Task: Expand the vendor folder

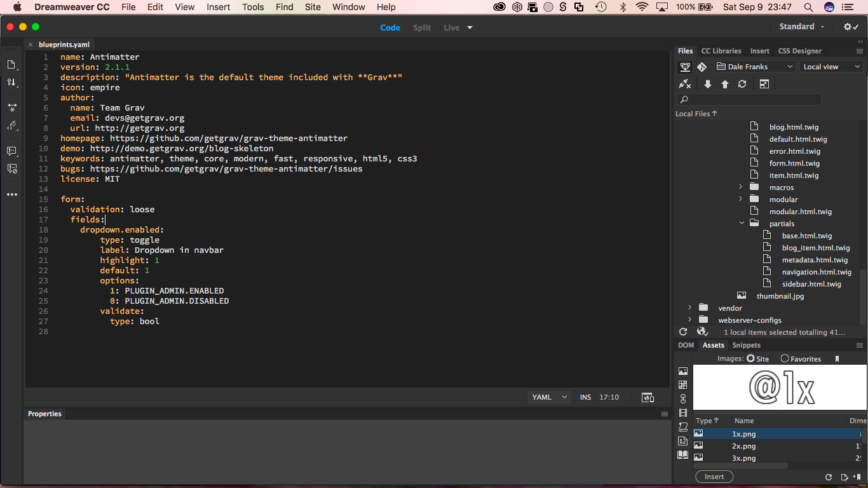Action: [x=690, y=308]
